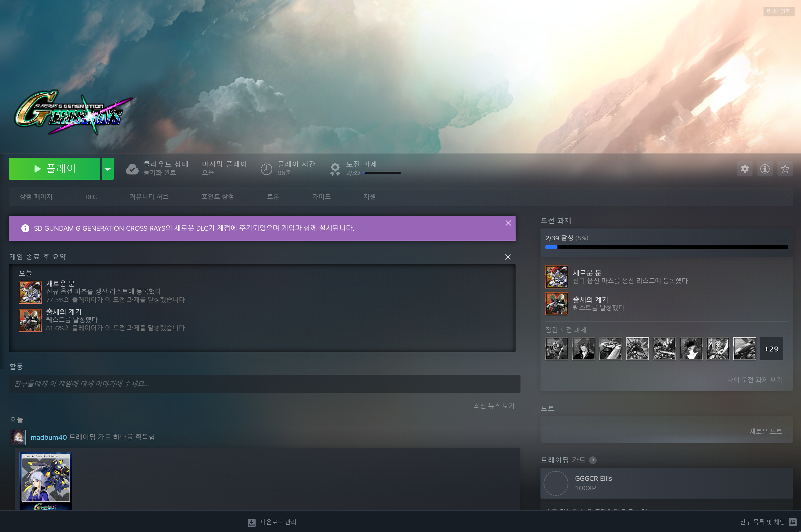Show game info with the info icon

(x=765, y=169)
